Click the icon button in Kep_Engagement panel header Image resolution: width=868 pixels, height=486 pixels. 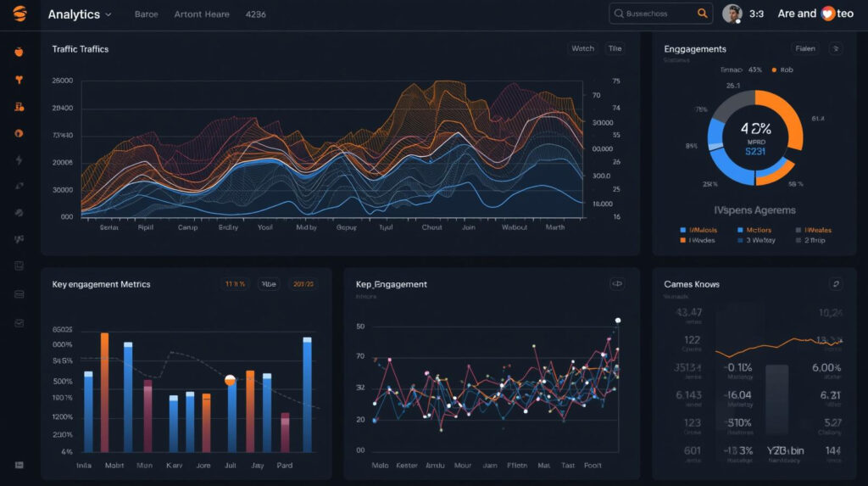pos(616,284)
